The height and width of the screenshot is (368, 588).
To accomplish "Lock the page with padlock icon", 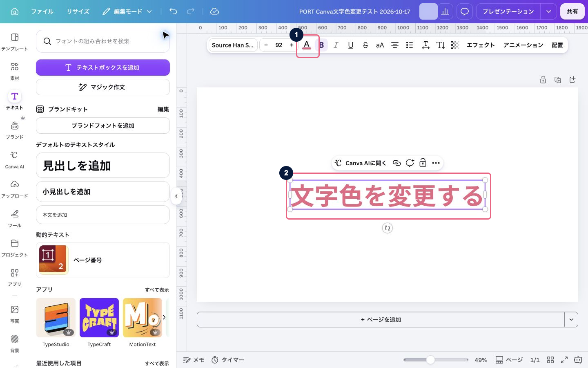I will (543, 80).
